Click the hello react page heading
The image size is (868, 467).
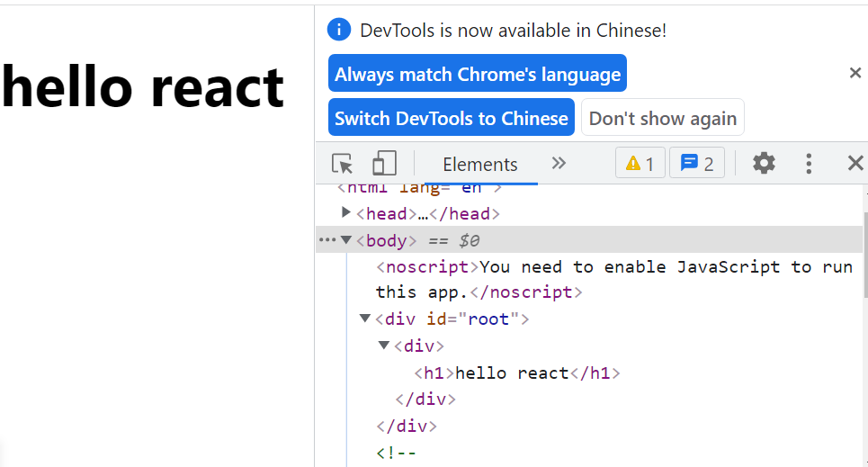coord(143,87)
